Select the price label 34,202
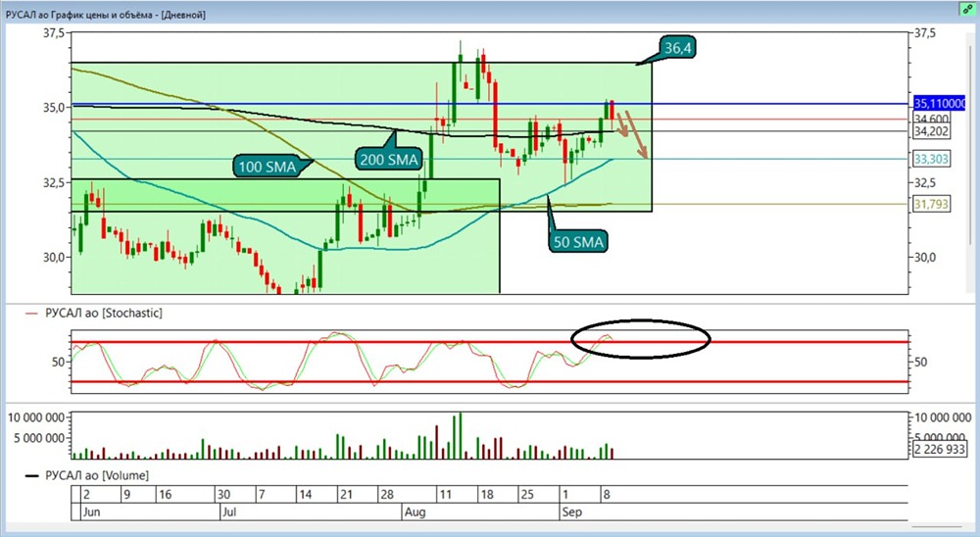 (931, 131)
